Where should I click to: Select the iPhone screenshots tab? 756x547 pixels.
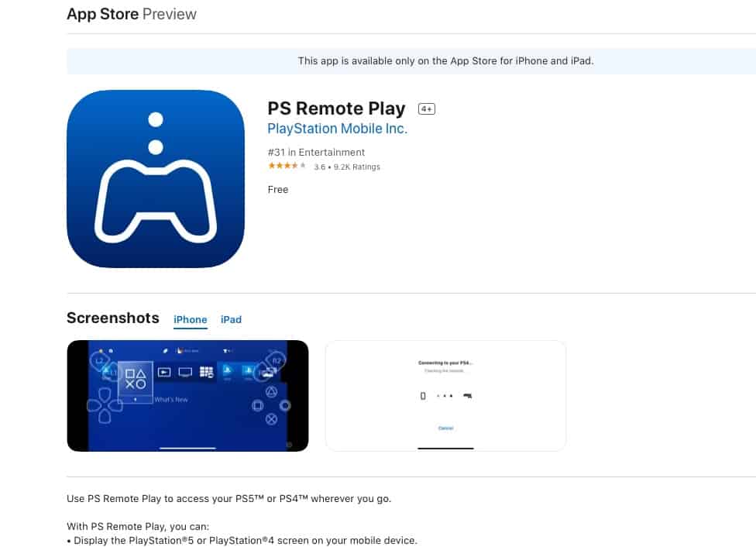click(190, 319)
